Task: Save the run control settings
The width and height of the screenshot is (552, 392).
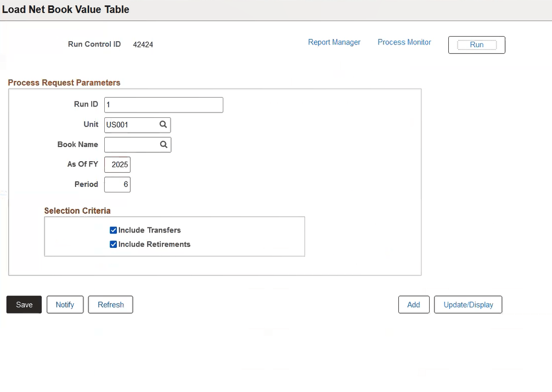Action: tap(24, 304)
